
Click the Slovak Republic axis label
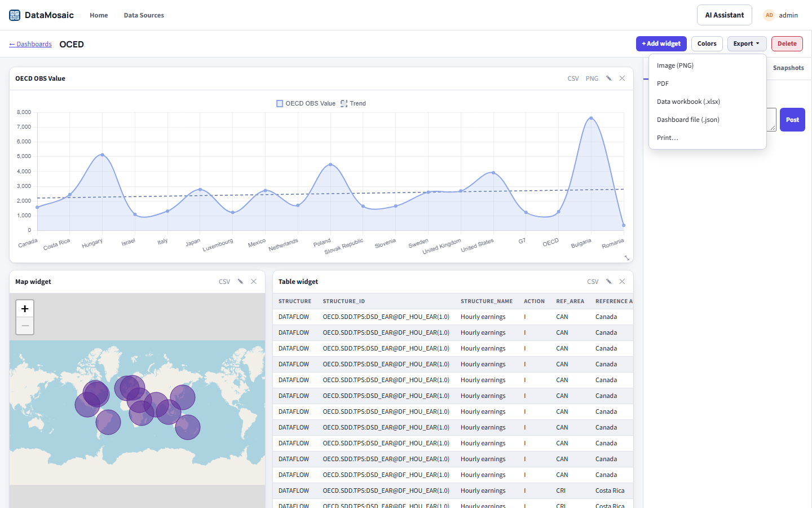point(344,246)
